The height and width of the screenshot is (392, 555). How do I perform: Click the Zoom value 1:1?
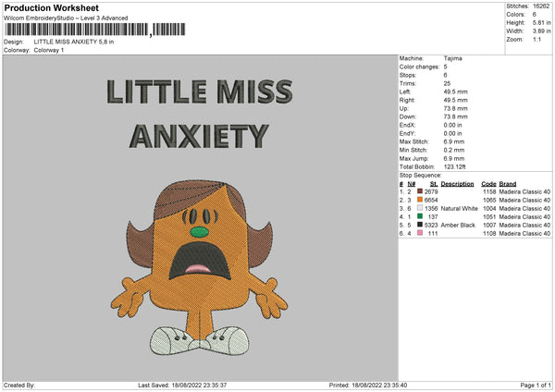[536, 39]
